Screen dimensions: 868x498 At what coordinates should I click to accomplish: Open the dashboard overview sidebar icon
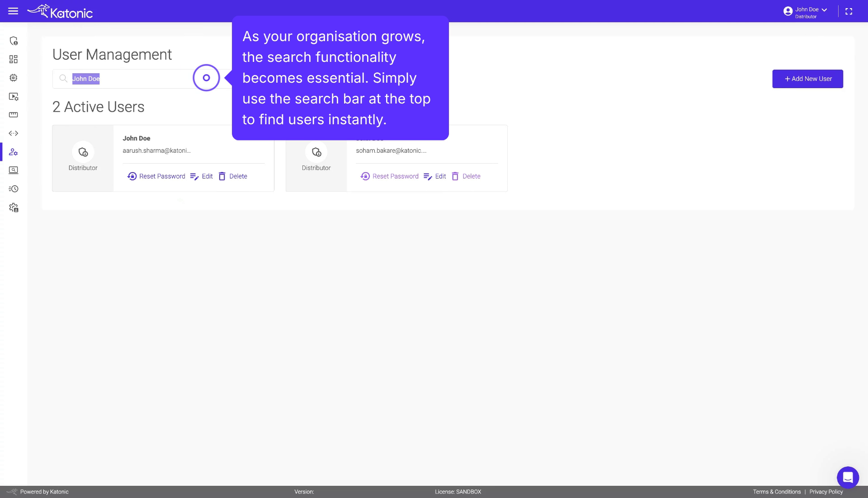tap(14, 59)
